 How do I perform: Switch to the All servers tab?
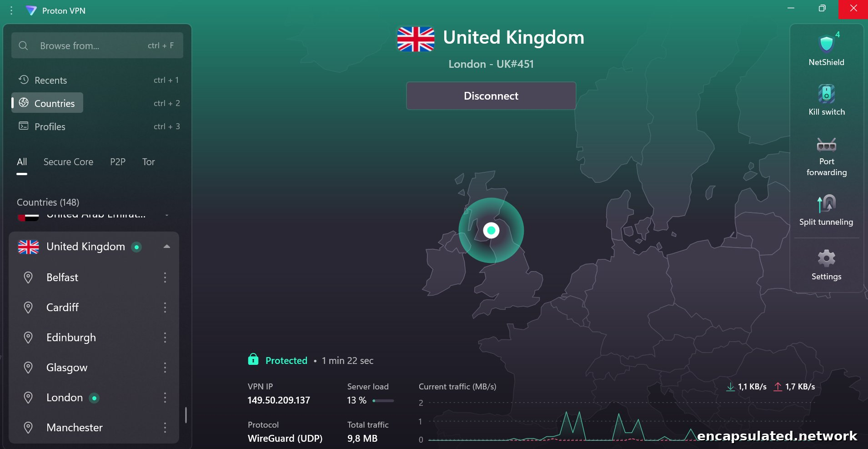22,162
